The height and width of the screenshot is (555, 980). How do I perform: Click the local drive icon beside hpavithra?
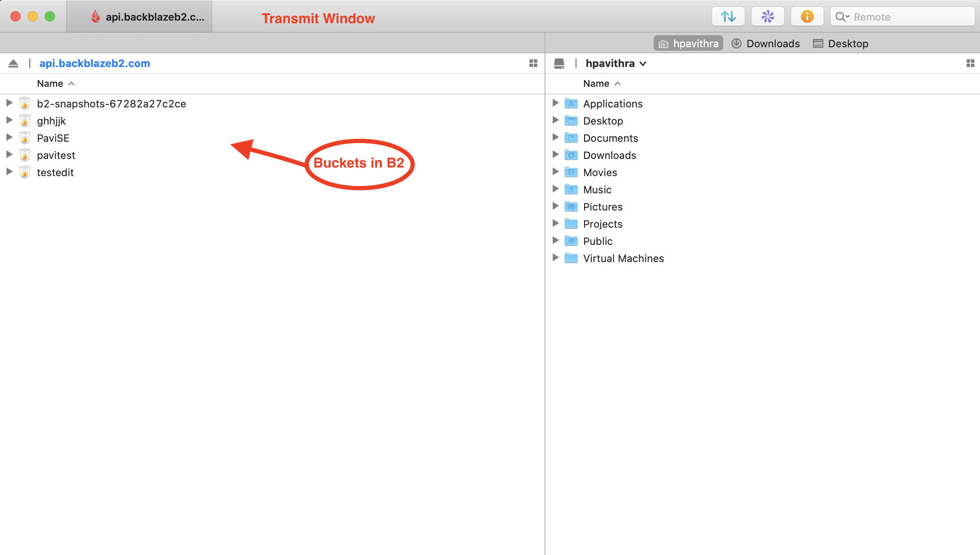(x=559, y=64)
